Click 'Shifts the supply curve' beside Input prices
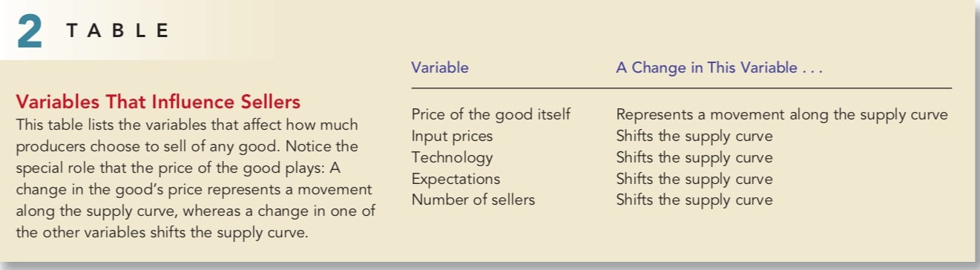The width and height of the screenshot is (980, 270). pyautogui.click(x=694, y=136)
